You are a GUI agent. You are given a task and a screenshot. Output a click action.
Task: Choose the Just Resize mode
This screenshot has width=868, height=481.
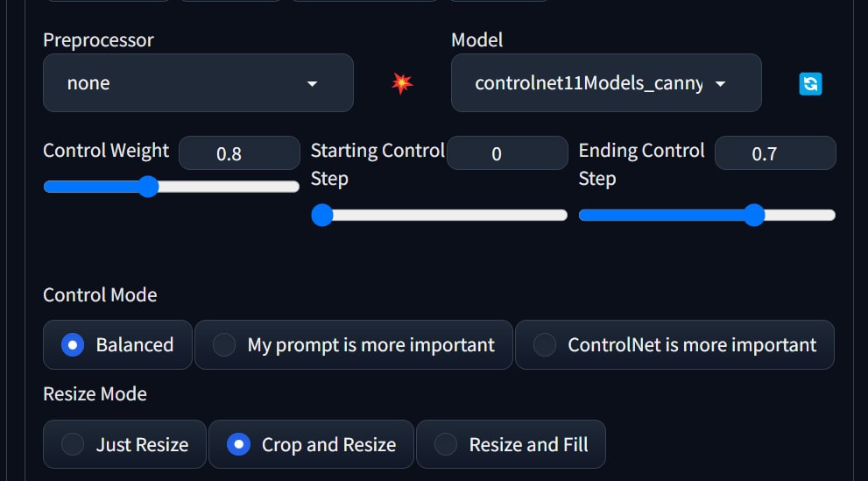(x=124, y=444)
